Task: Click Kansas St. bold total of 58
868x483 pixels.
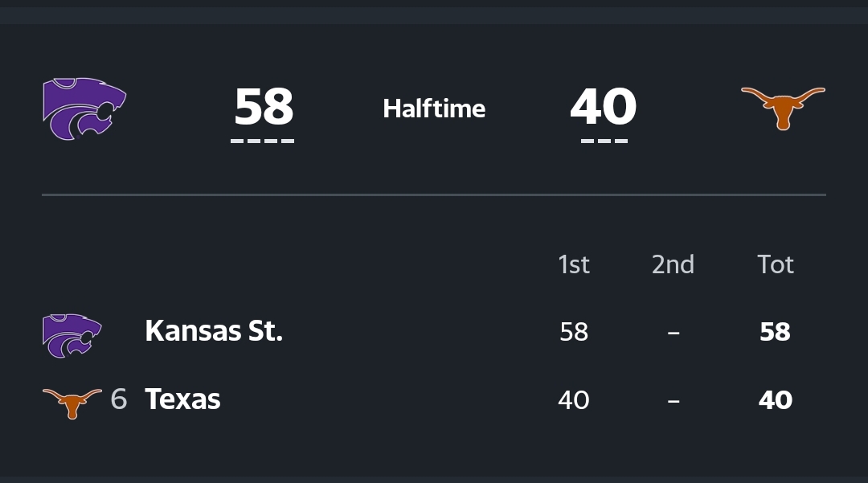Action: pyautogui.click(x=776, y=332)
